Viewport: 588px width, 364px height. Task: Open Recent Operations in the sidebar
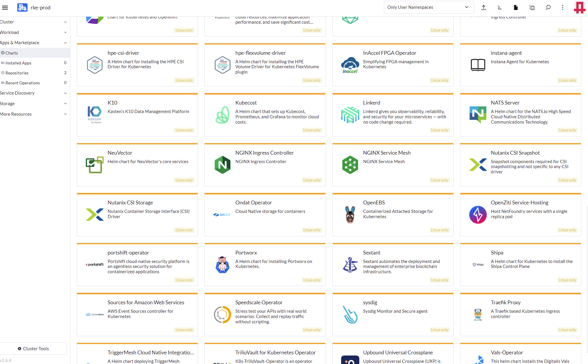[x=35, y=83]
